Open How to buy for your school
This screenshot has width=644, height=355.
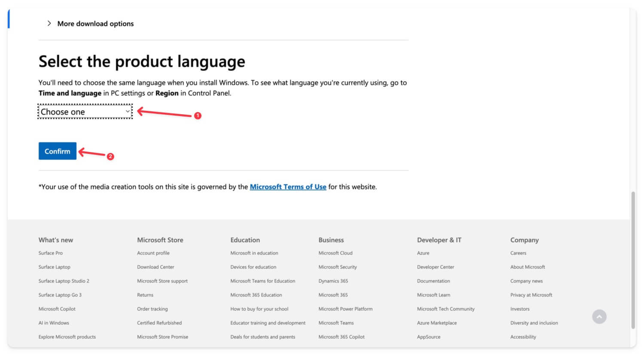(259, 309)
